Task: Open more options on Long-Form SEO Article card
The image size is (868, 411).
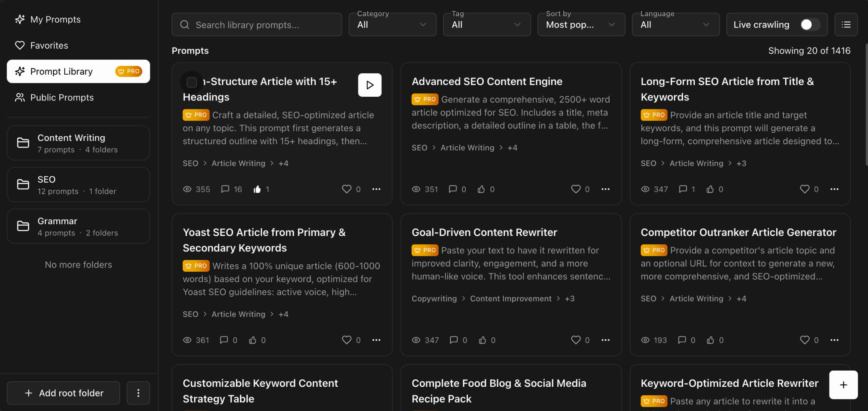Action: [x=834, y=189]
